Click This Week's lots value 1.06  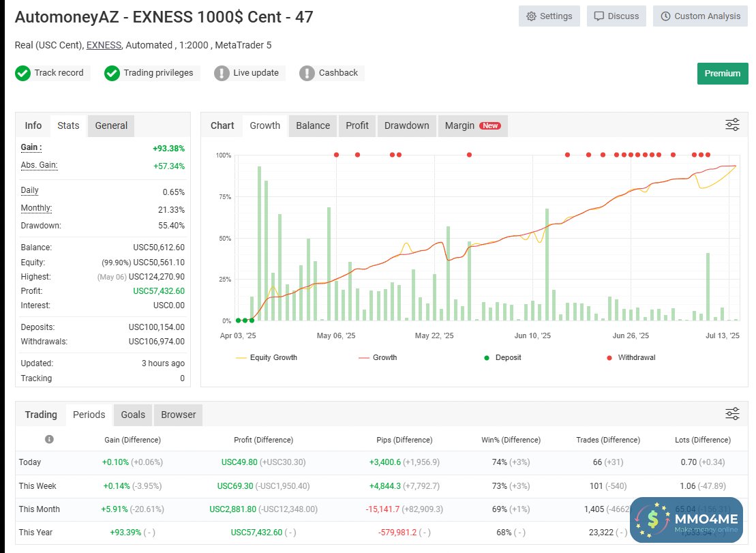(x=688, y=486)
